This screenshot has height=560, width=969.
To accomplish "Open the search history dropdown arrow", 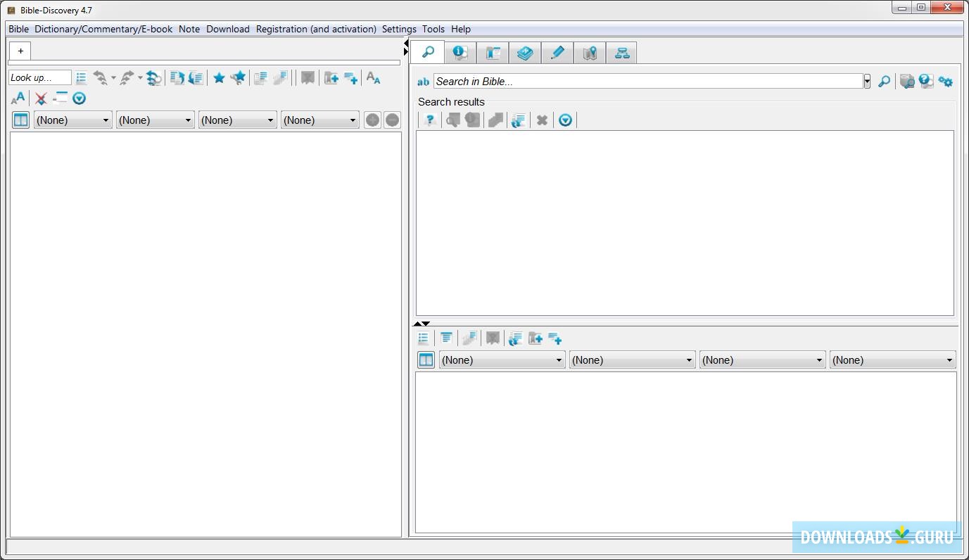I will coord(867,82).
